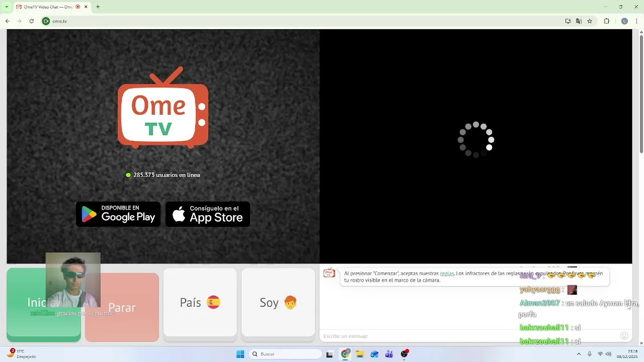Open the País country selector
The width and height of the screenshot is (644, 362).
coord(200,303)
